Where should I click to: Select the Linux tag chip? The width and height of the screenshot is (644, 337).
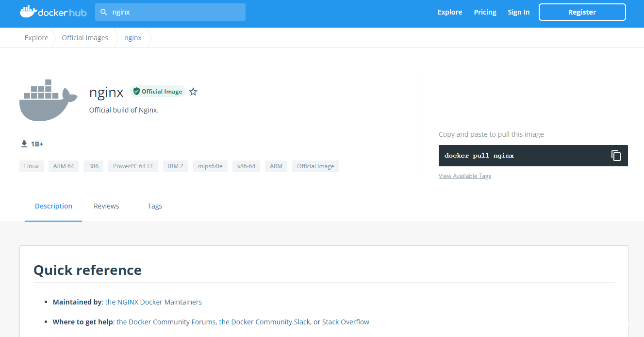point(32,166)
